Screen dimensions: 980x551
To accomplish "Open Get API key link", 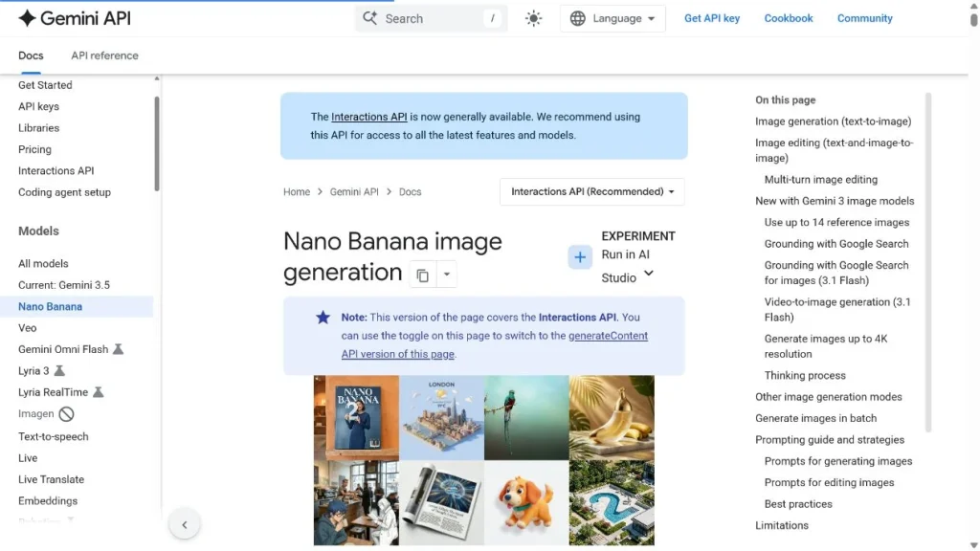I will [x=712, y=18].
